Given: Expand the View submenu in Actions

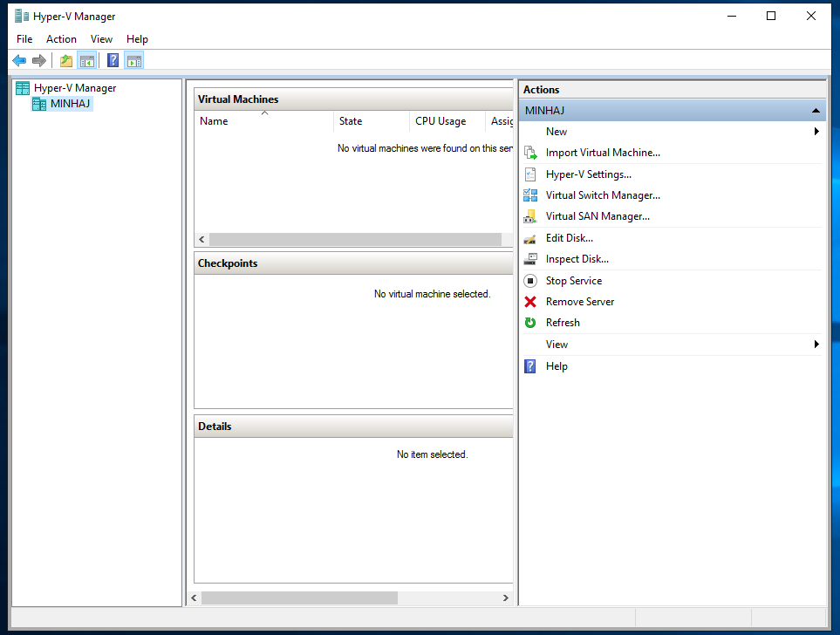Looking at the screenshot, I should pyautogui.click(x=816, y=345).
